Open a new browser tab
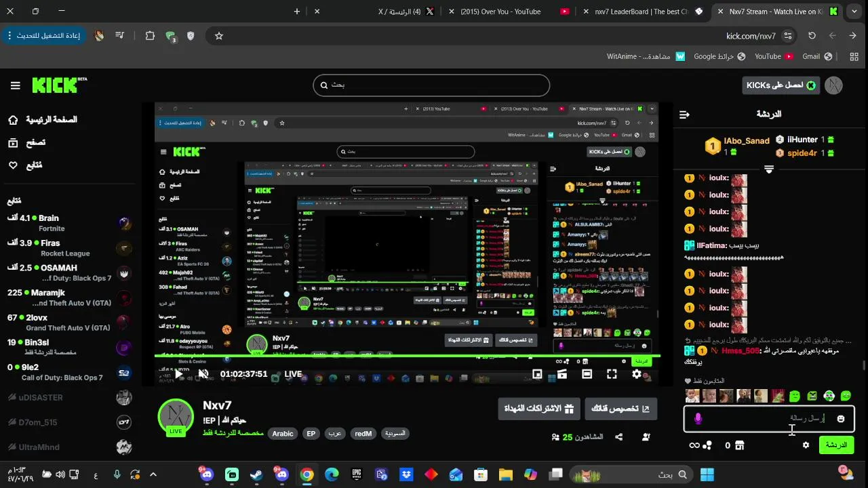 pos(297,12)
